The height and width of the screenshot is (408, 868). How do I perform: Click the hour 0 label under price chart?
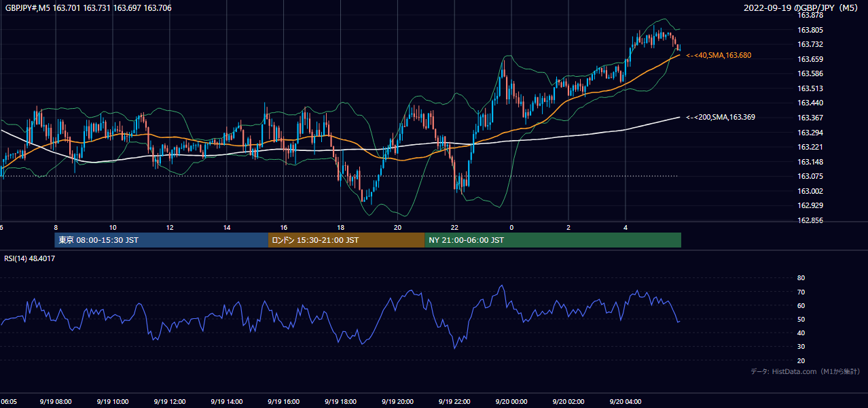[511, 228]
